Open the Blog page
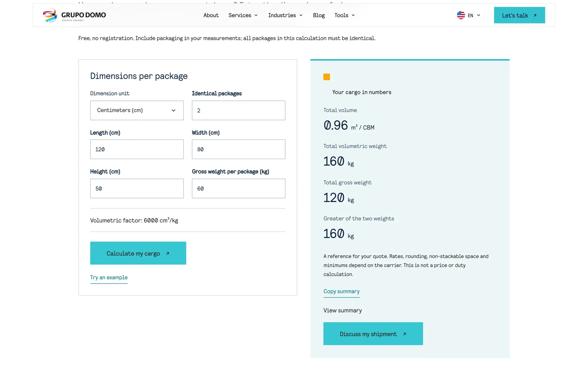588x368 pixels. click(x=319, y=15)
